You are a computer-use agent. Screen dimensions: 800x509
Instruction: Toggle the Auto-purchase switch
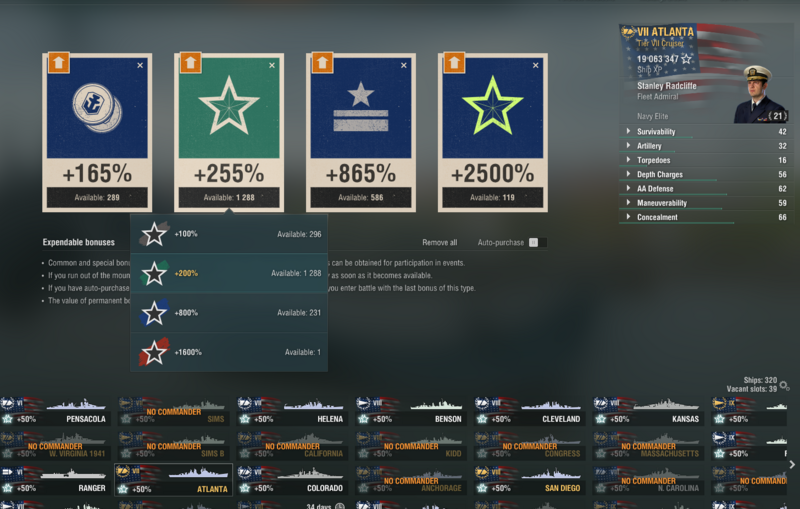[537, 242]
